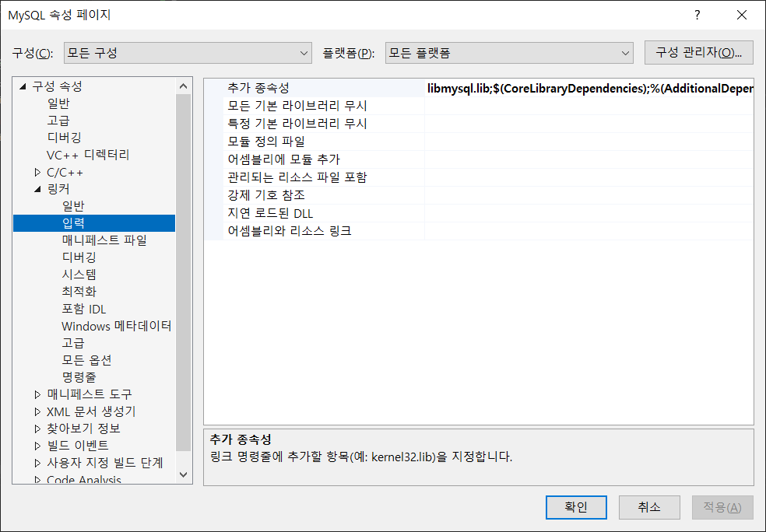Click the 구성 관리자 button
The width and height of the screenshot is (766, 532).
click(x=698, y=52)
